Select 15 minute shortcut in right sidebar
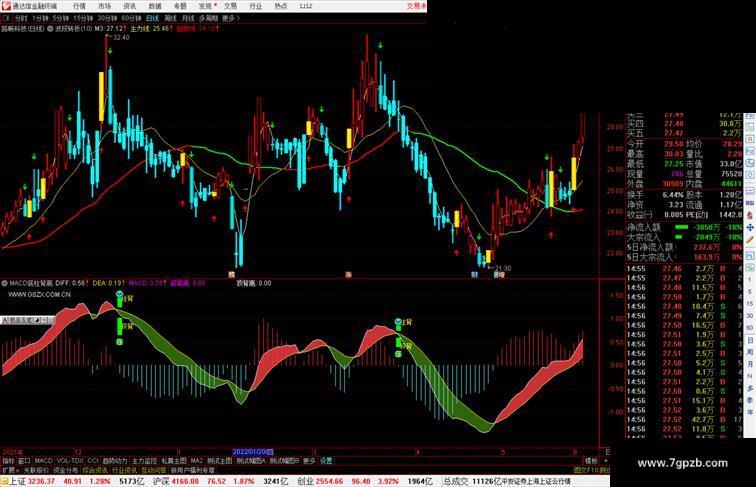 tap(750, 304)
